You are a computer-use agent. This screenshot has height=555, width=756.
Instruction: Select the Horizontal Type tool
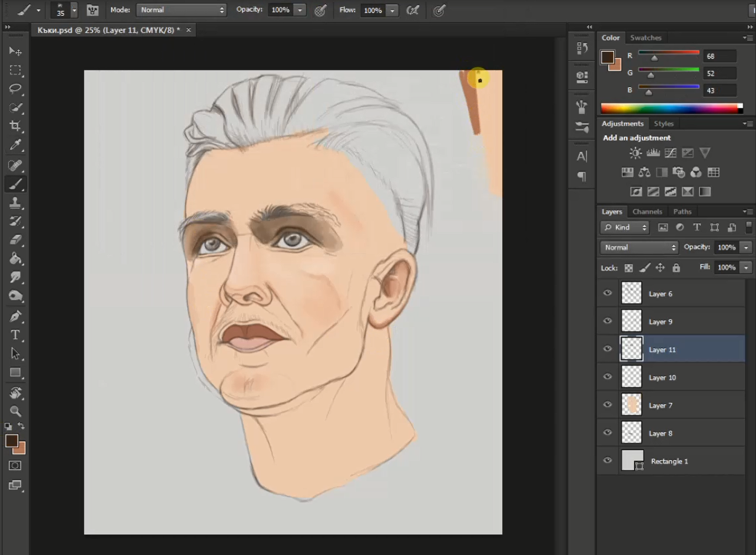pyautogui.click(x=15, y=335)
